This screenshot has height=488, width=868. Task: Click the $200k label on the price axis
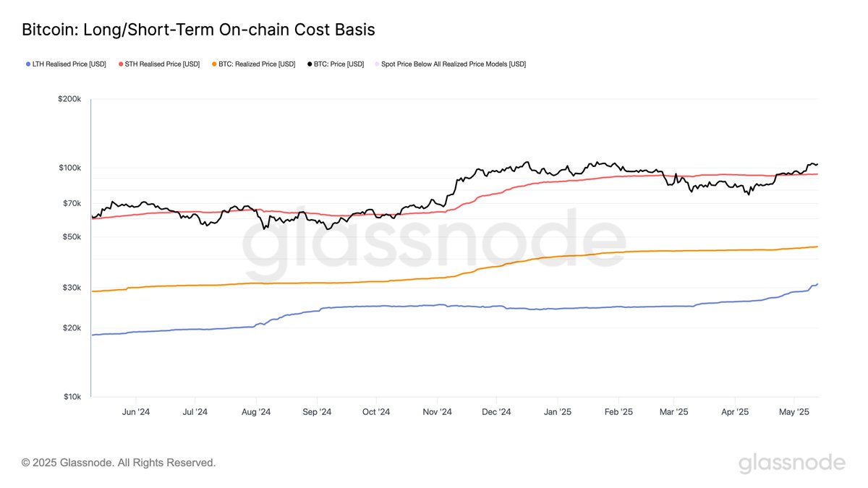[x=69, y=99]
